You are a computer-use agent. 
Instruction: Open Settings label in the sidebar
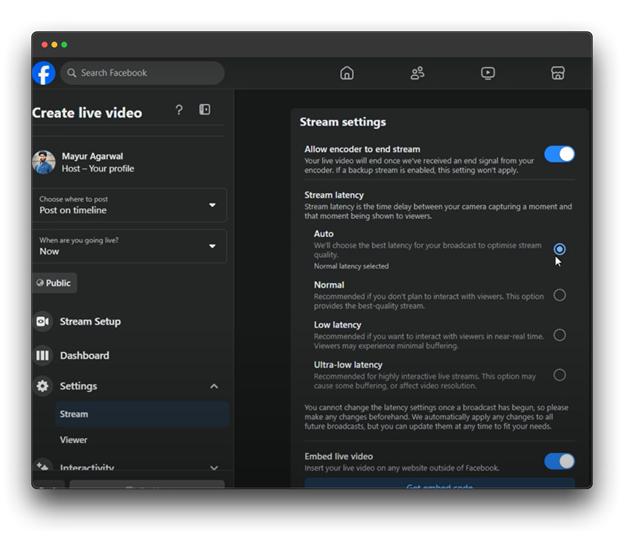coord(78,386)
